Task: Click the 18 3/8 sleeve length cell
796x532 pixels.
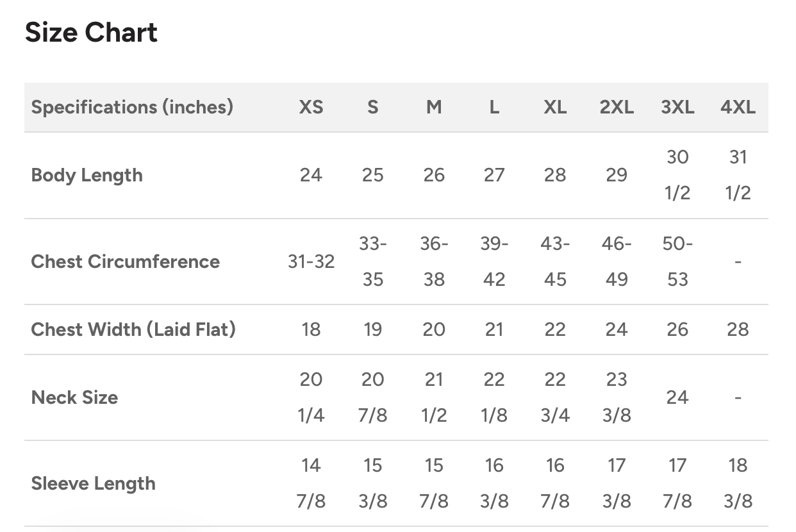Action: [x=738, y=483]
